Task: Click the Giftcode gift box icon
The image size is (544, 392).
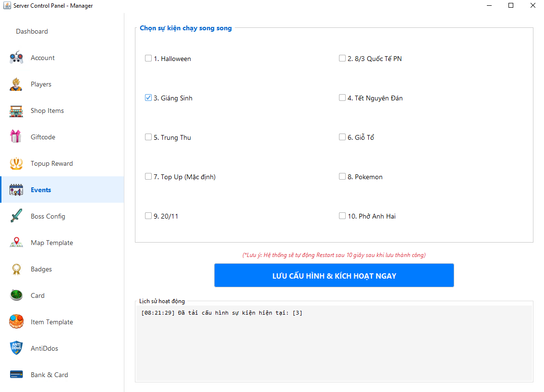Action: pos(16,137)
